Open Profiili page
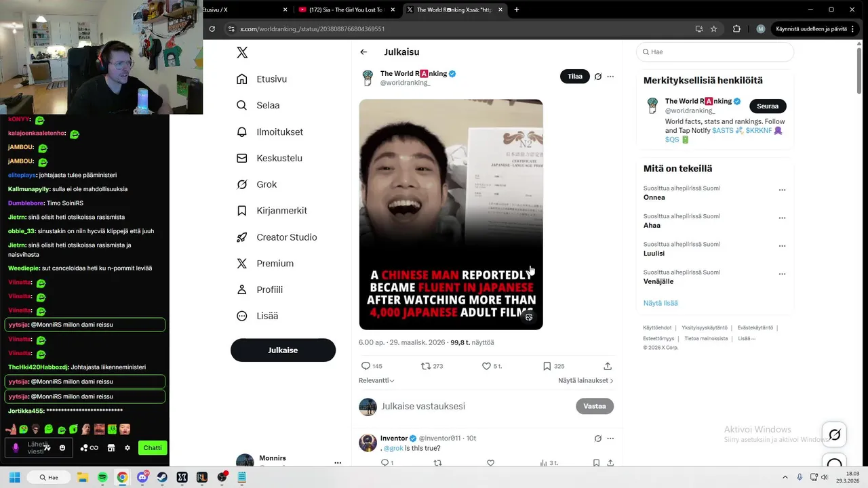 (259, 289)
